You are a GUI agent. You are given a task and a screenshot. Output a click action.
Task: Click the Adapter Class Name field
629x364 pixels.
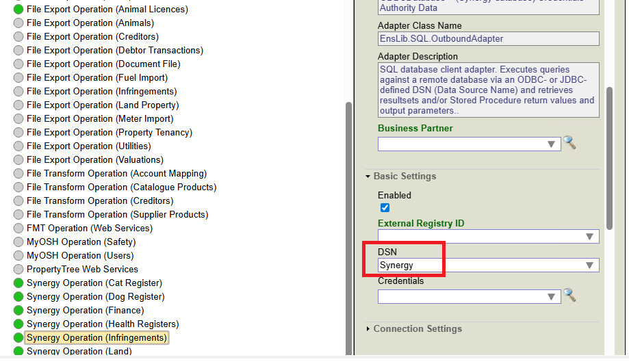coord(488,39)
